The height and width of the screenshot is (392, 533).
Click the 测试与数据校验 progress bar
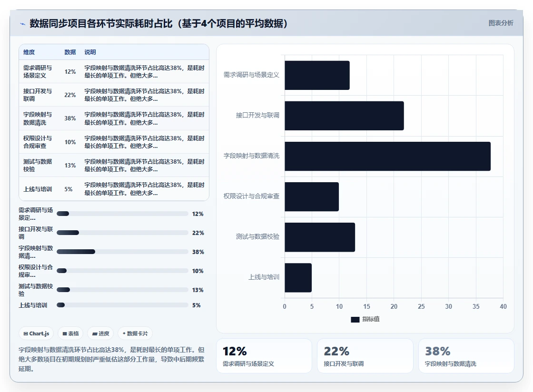(x=122, y=290)
